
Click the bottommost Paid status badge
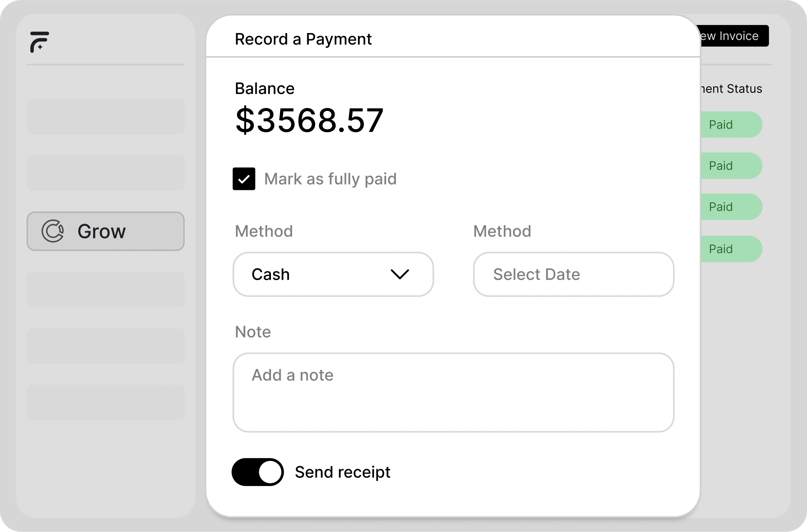pos(730,249)
